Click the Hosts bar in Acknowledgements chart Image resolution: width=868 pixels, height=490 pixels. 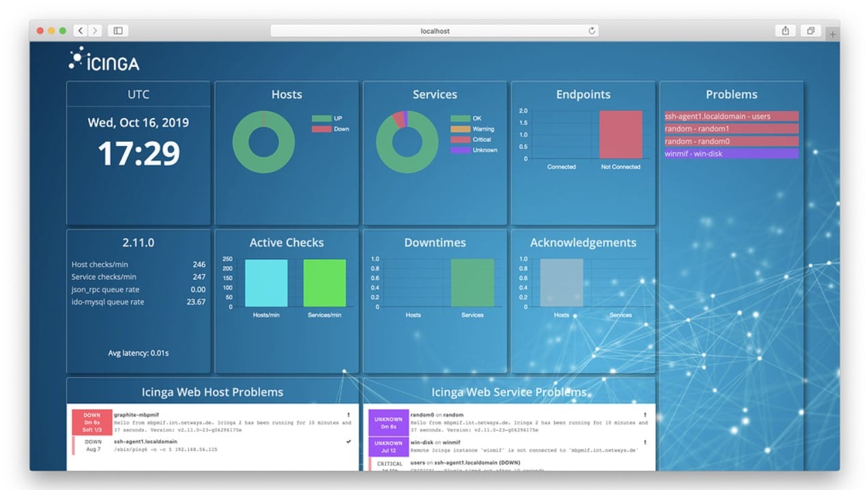(562, 283)
